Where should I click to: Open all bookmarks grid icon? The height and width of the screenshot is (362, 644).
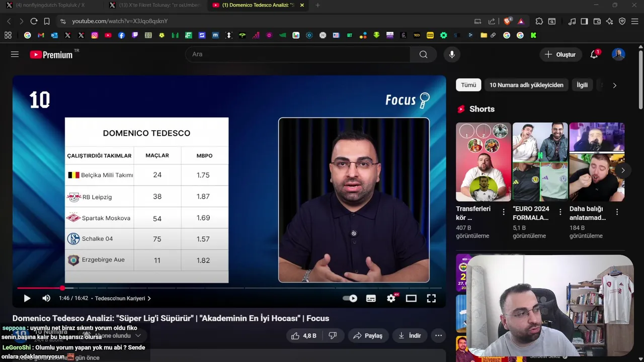point(8,35)
